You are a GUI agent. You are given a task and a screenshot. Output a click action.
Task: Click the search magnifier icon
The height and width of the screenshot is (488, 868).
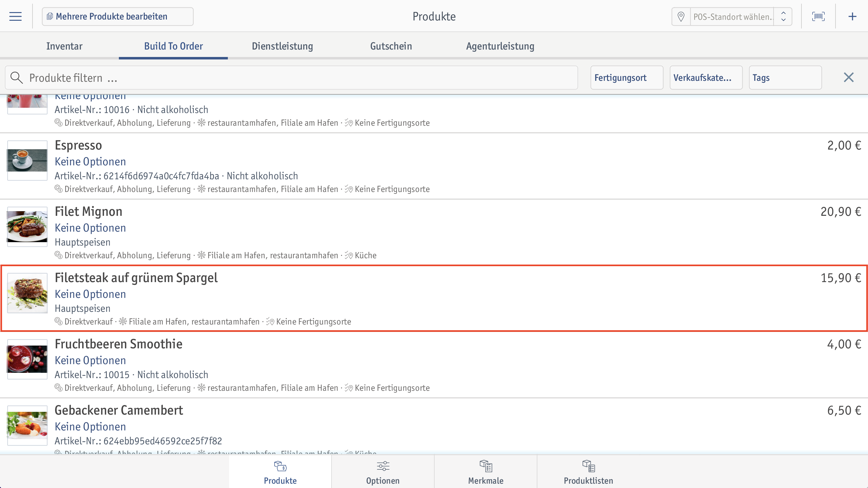tap(16, 77)
